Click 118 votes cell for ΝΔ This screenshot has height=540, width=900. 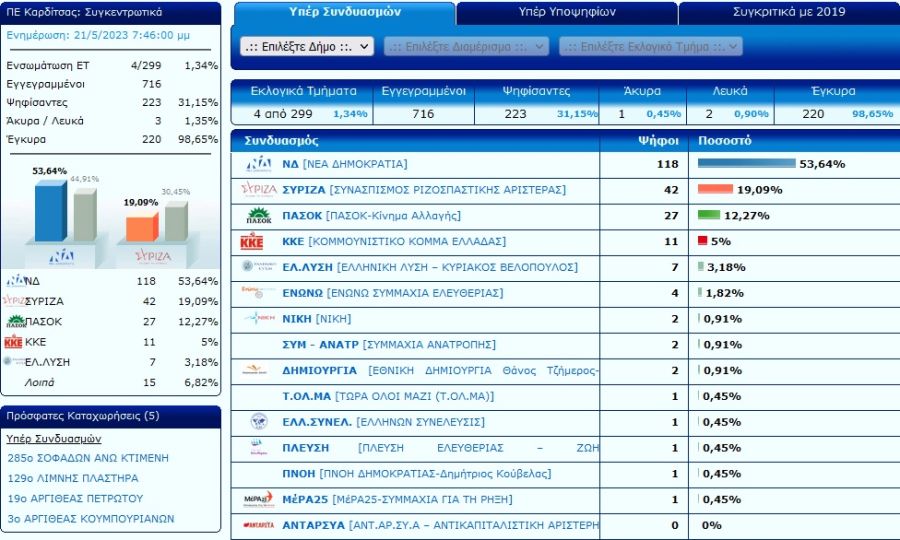(x=668, y=164)
